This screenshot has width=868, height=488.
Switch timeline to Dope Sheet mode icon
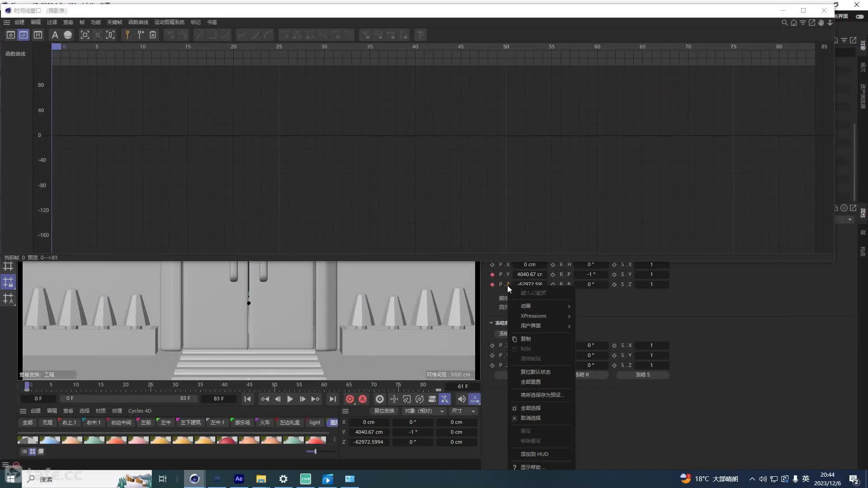point(10,35)
